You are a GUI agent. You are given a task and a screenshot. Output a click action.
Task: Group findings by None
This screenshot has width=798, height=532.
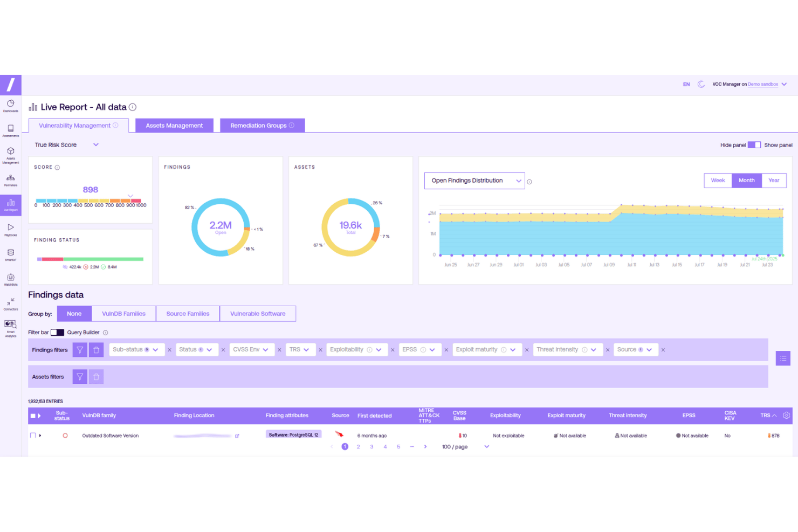click(x=74, y=314)
